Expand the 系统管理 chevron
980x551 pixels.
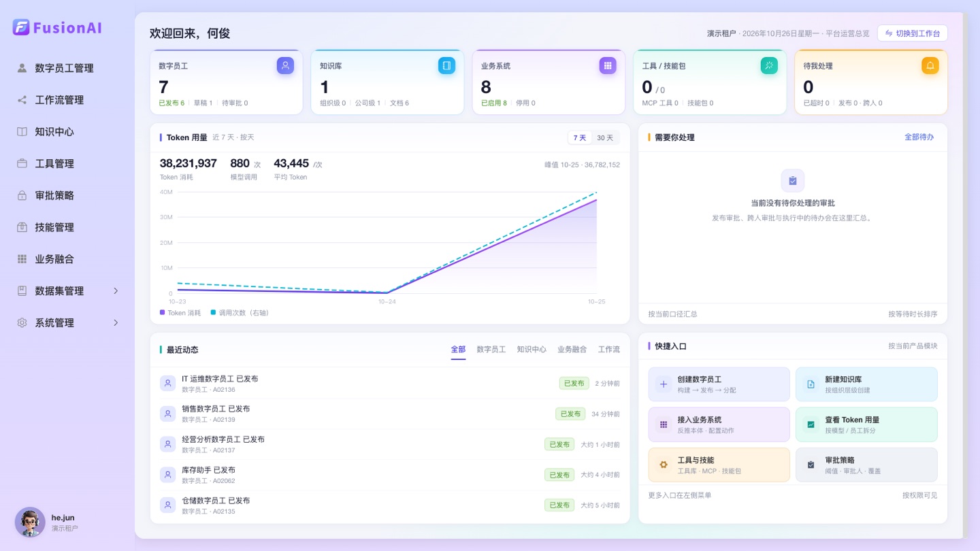point(116,322)
